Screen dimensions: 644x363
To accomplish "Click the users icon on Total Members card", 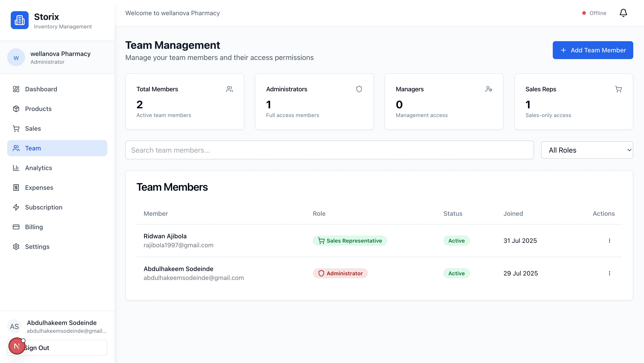I will (229, 89).
